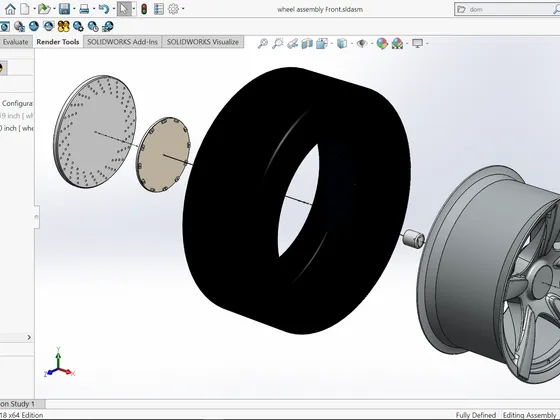Click the View Settings monitor icon
This screenshot has width=560, height=420.
(417, 44)
